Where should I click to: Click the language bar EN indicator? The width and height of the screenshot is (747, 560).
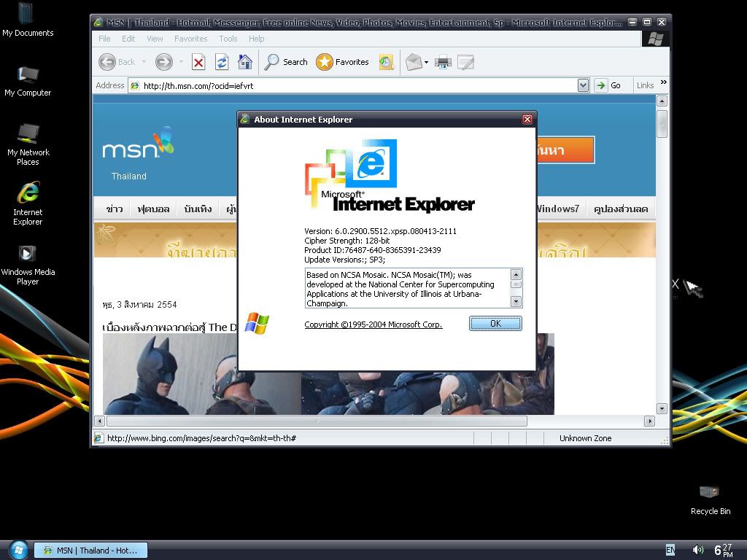[x=670, y=550]
